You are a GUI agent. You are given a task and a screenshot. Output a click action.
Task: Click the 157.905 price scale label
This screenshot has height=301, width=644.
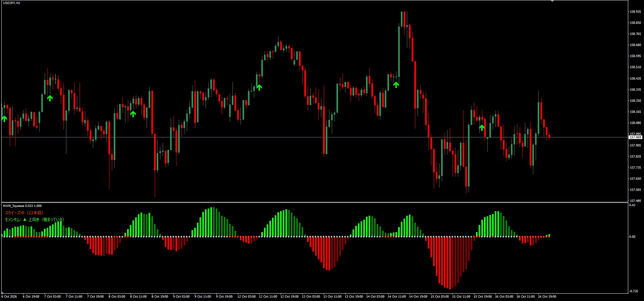(635, 145)
